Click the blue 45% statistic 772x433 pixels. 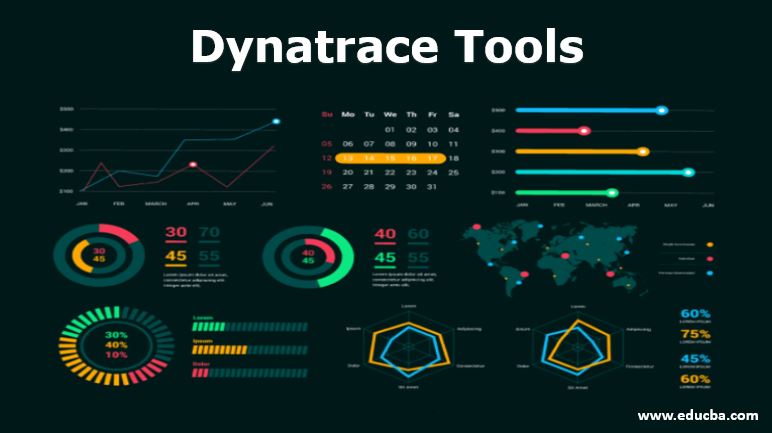(x=695, y=359)
